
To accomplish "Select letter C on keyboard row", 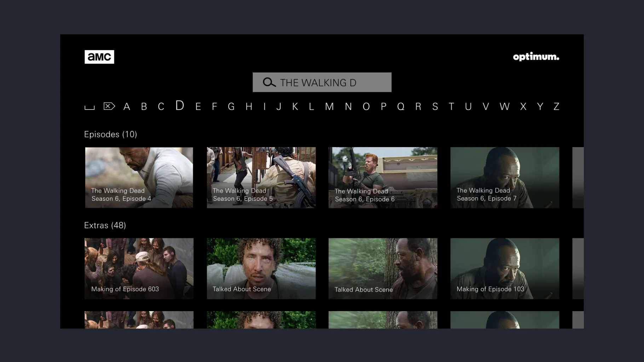I will pos(161,106).
